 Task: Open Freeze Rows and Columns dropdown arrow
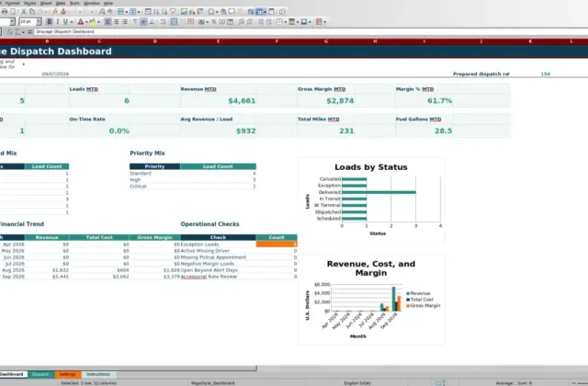point(266,12)
